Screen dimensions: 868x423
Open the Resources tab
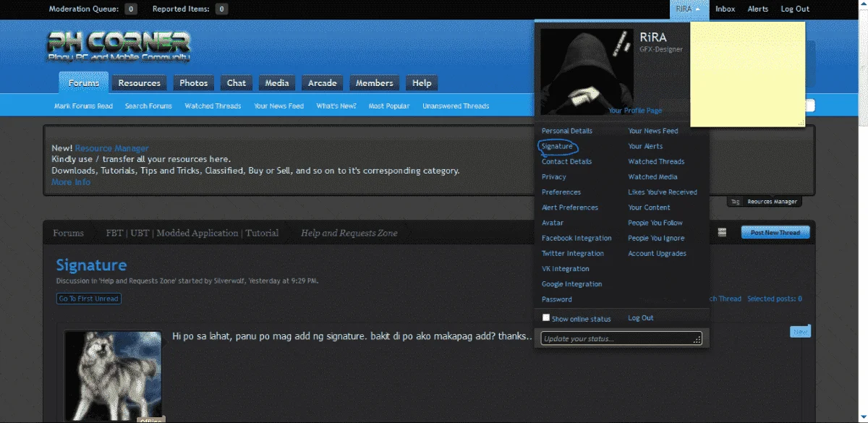coord(140,83)
